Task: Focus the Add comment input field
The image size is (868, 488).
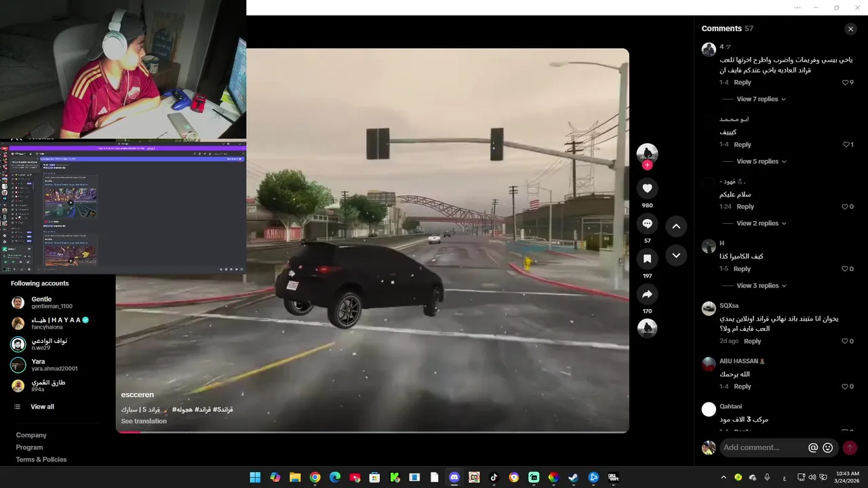Action: pyautogui.click(x=763, y=447)
